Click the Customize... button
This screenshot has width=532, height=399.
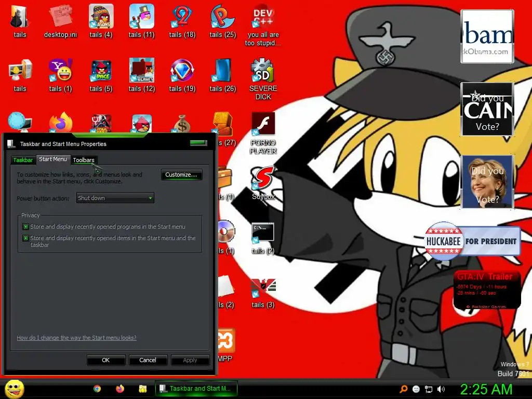tap(181, 175)
